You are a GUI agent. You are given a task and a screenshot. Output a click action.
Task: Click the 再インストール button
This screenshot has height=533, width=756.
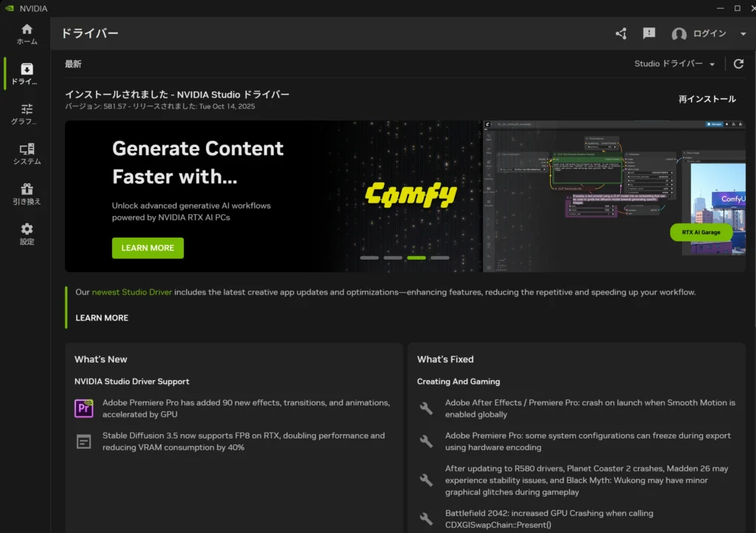point(707,99)
